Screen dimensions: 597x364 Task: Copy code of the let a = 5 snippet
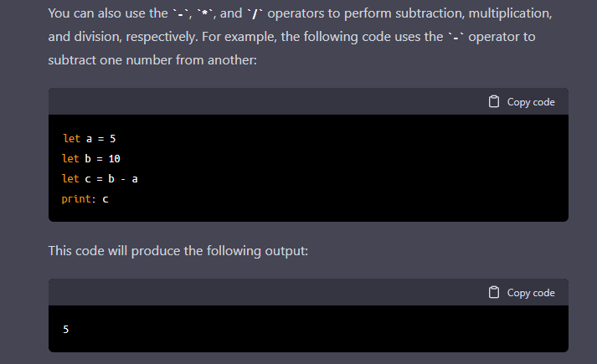pyautogui.click(x=522, y=101)
